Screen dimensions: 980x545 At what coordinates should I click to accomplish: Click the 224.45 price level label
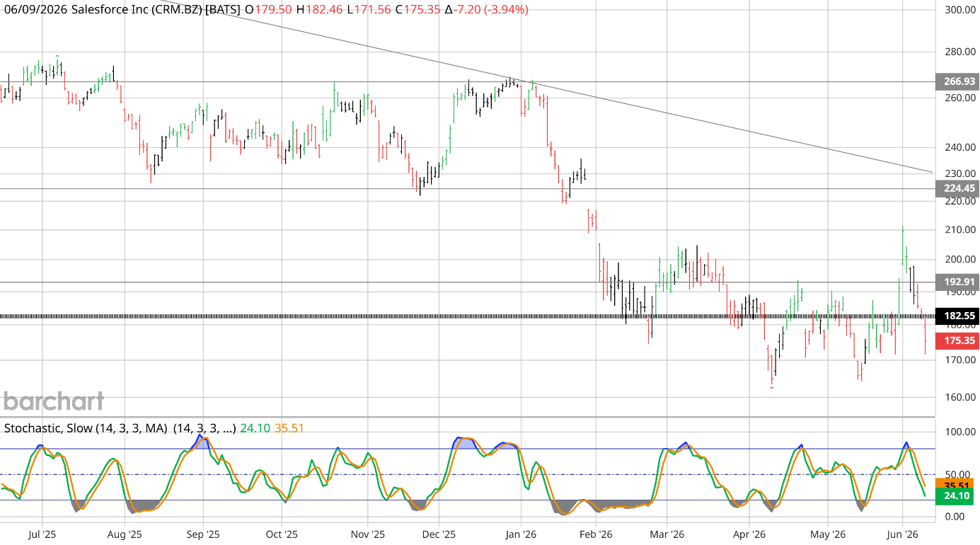click(x=957, y=188)
